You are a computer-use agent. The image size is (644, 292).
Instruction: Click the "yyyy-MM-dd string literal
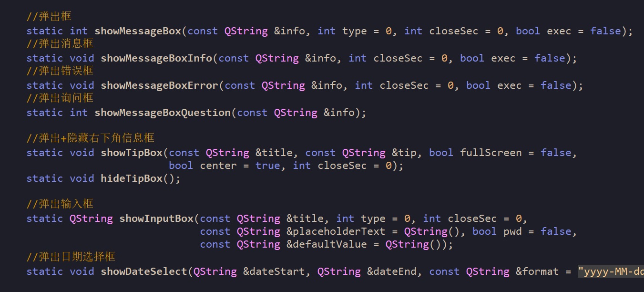point(610,271)
